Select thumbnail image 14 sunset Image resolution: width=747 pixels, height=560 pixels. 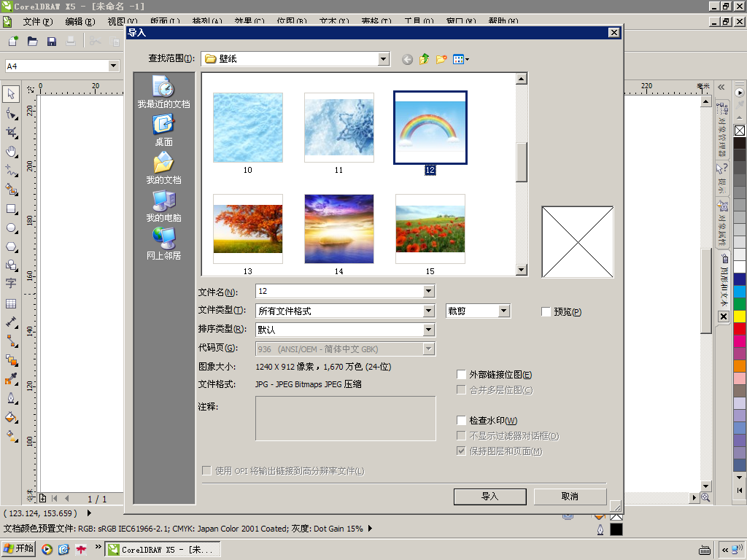[x=339, y=228]
